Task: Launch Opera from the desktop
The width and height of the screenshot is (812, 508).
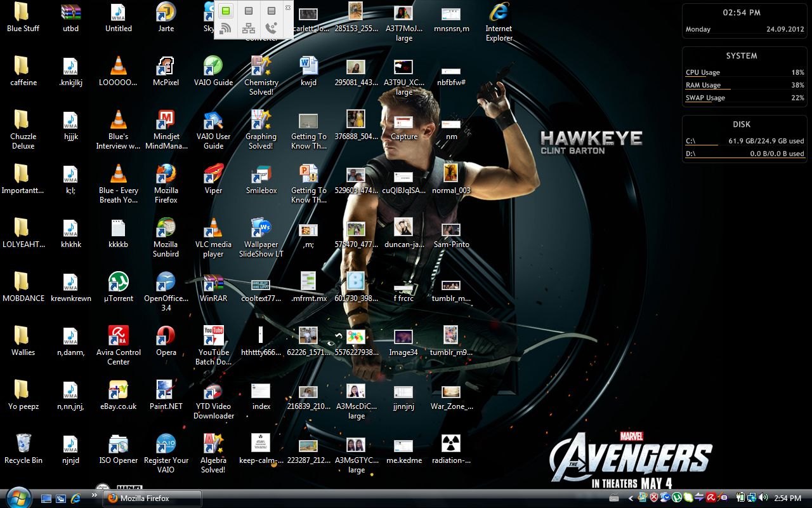Action: coord(166,337)
